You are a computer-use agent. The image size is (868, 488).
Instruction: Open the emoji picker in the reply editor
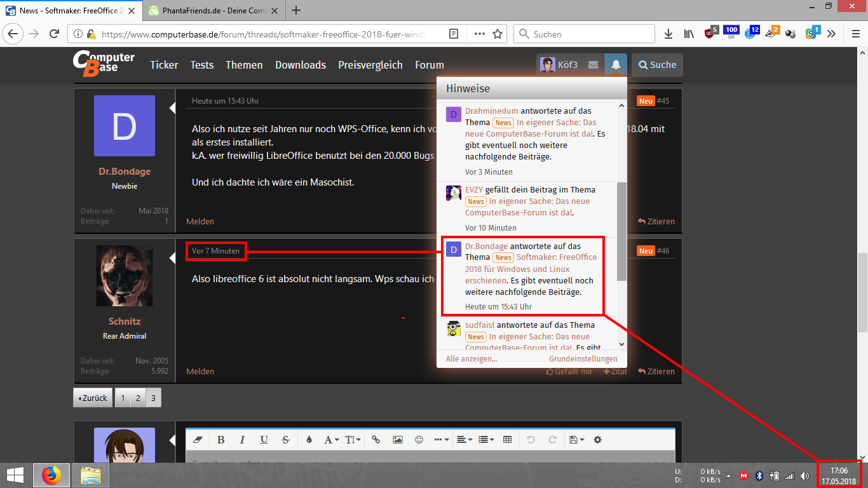click(419, 439)
